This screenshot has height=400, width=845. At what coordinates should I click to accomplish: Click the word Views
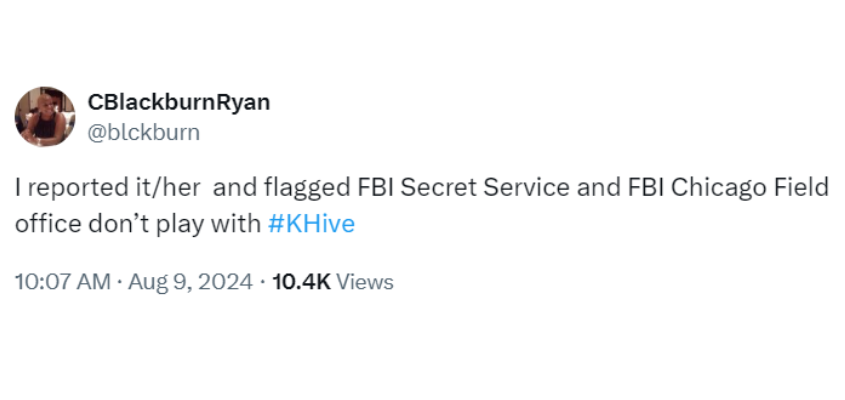365,282
